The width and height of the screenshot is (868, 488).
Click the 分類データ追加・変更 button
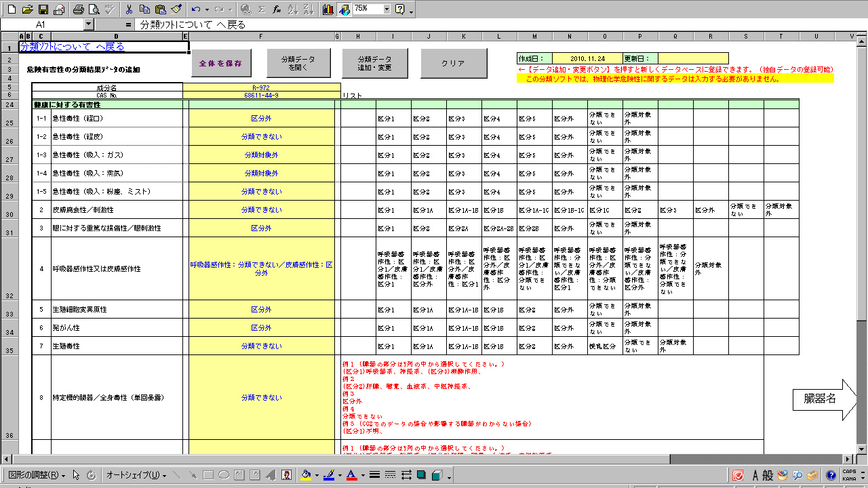point(374,63)
